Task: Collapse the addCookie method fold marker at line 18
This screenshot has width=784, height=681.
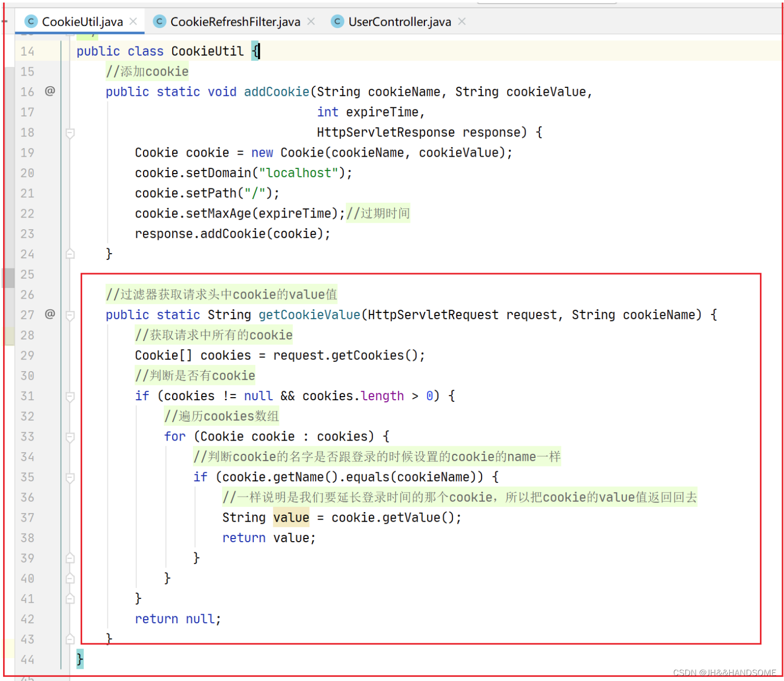Action: tap(70, 133)
